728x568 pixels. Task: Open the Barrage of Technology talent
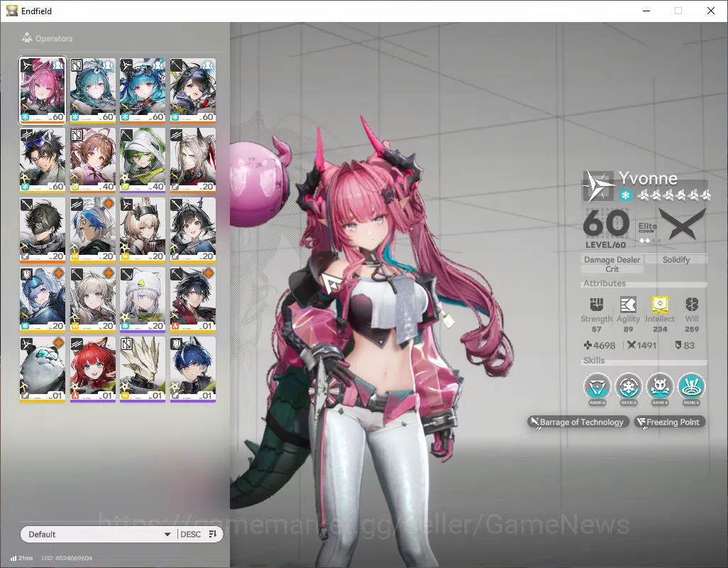pos(578,422)
